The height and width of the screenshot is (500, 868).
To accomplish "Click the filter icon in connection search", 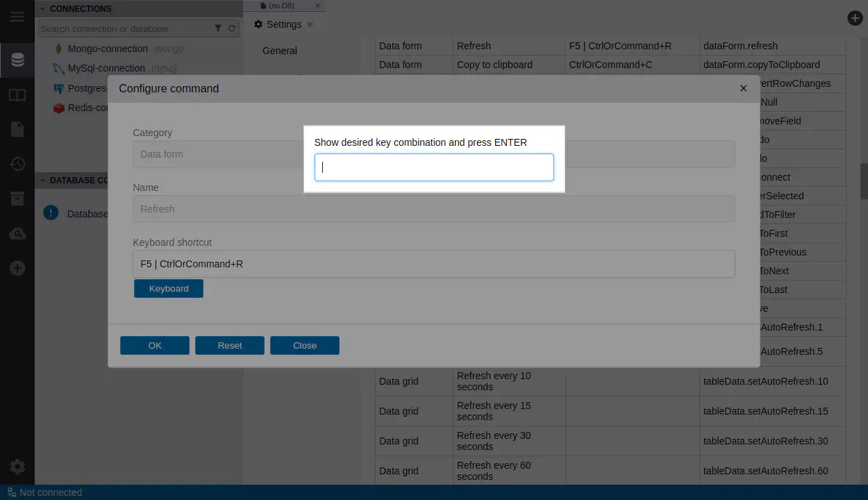I will click(x=218, y=28).
